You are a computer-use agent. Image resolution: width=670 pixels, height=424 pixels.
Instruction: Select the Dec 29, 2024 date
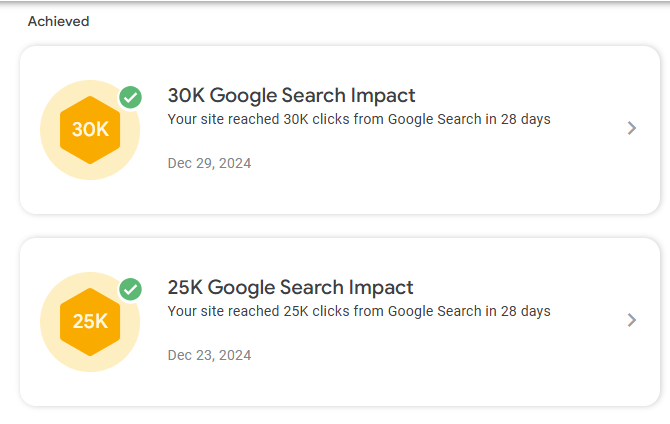click(209, 163)
